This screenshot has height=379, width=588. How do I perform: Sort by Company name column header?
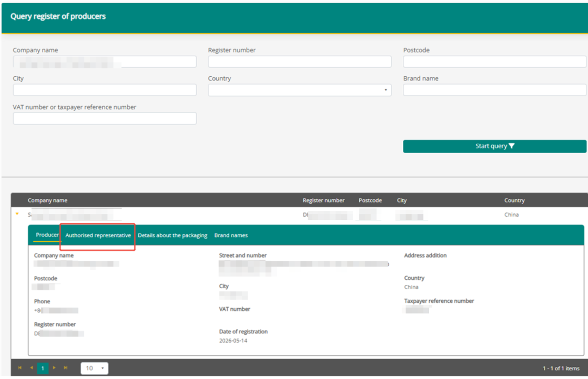47,200
